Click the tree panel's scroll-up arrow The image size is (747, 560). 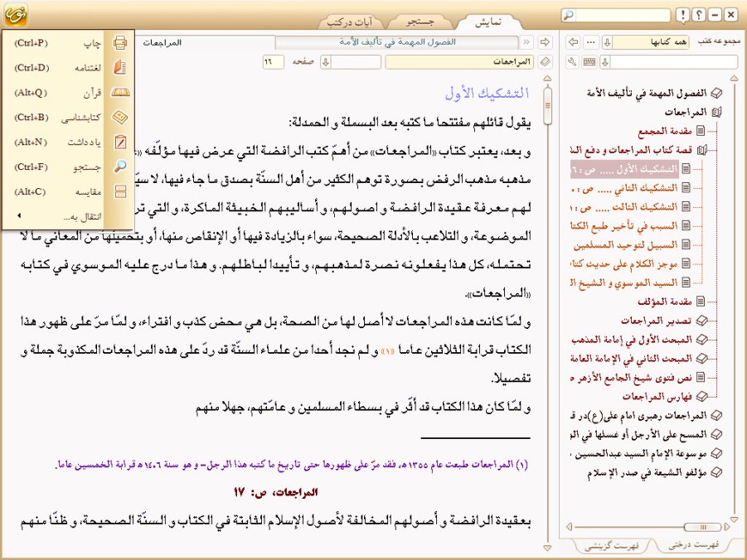click(x=734, y=78)
